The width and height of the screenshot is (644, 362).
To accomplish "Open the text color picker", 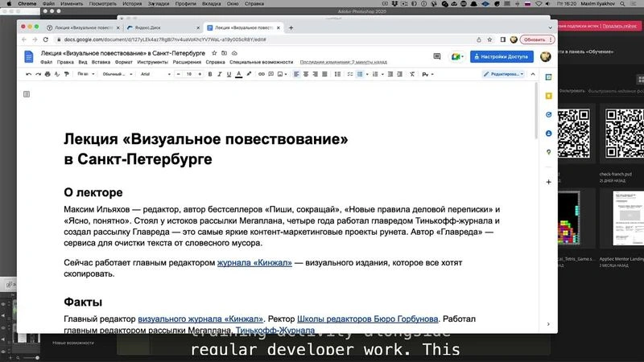I will 238,74.
